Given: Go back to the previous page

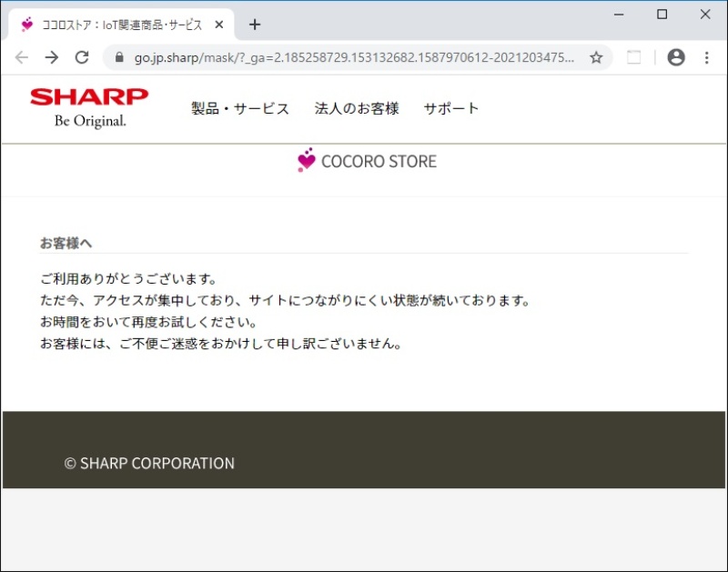Looking at the screenshot, I should [x=22, y=57].
